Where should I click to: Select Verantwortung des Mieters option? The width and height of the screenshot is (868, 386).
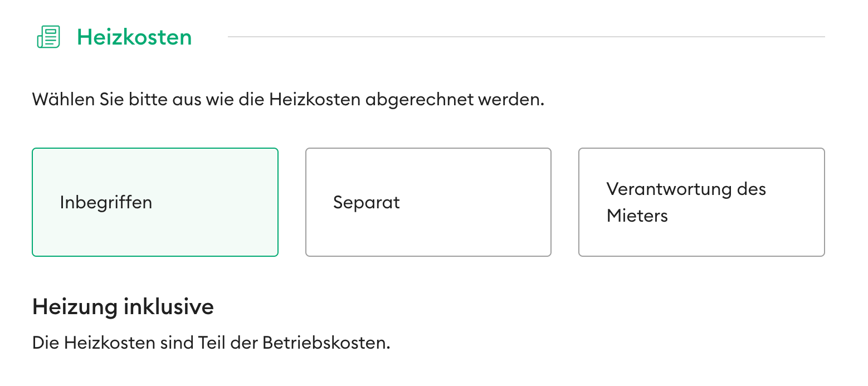[x=701, y=202]
